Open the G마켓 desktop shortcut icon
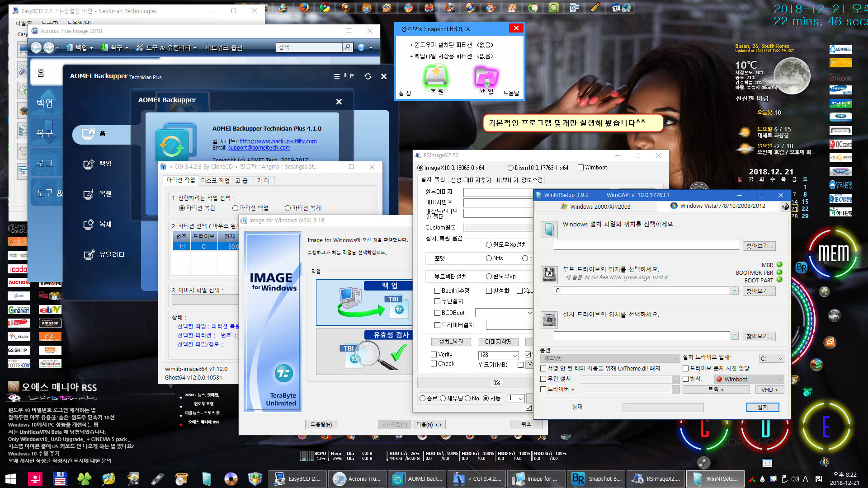Viewport: 868px width, 488px height. [19, 310]
